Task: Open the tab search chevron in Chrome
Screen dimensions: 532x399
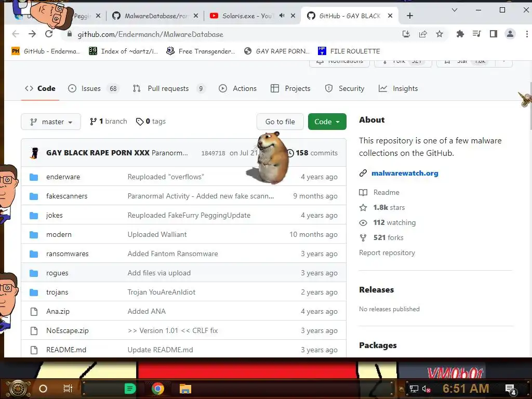Action: (455, 10)
